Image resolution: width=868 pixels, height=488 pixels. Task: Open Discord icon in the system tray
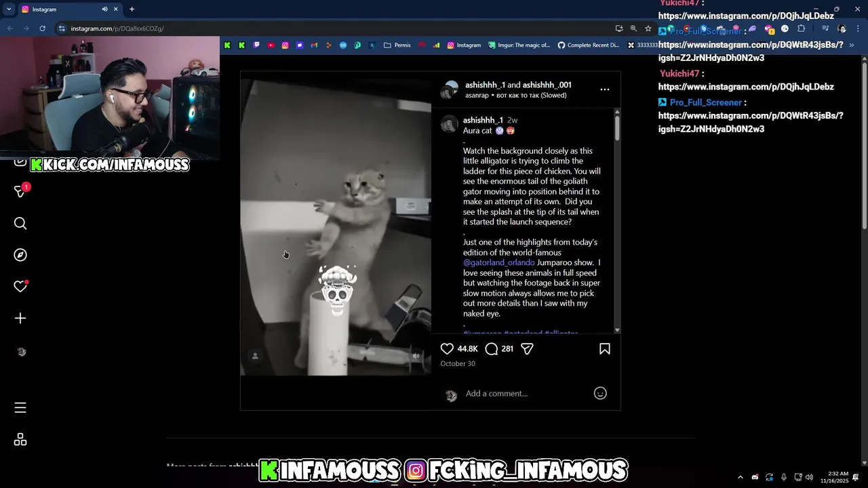point(755,477)
